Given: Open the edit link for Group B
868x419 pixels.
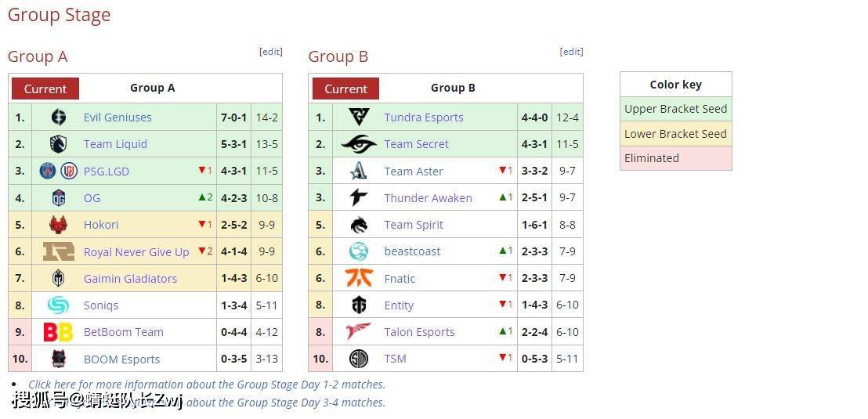Looking at the screenshot, I should (571, 52).
